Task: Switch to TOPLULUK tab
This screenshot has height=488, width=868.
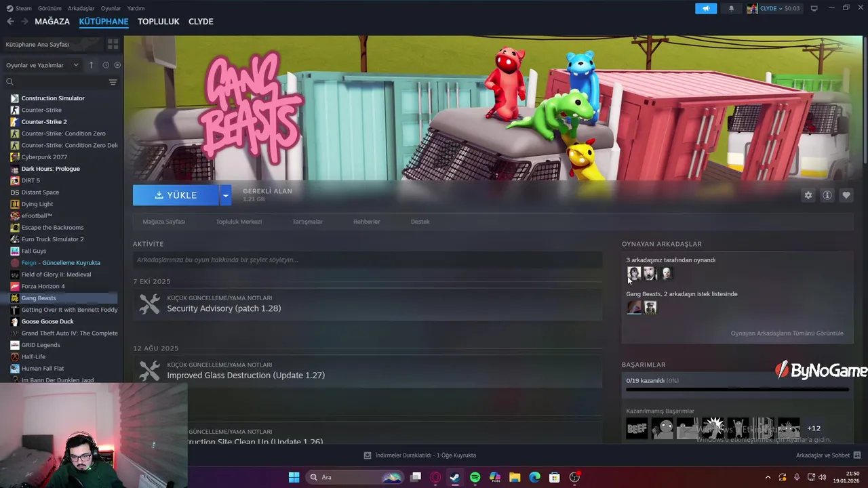Action: (x=159, y=22)
